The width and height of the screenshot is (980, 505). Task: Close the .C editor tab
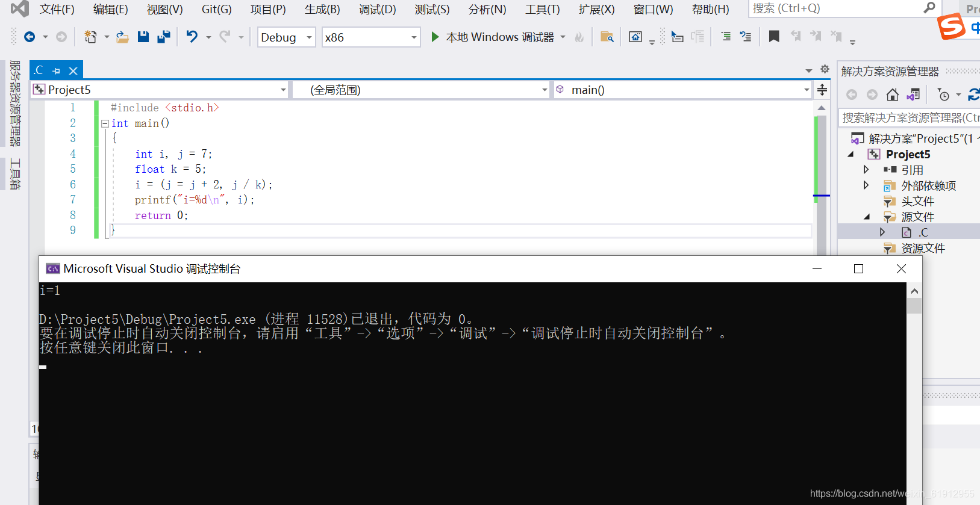(x=73, y=71)
